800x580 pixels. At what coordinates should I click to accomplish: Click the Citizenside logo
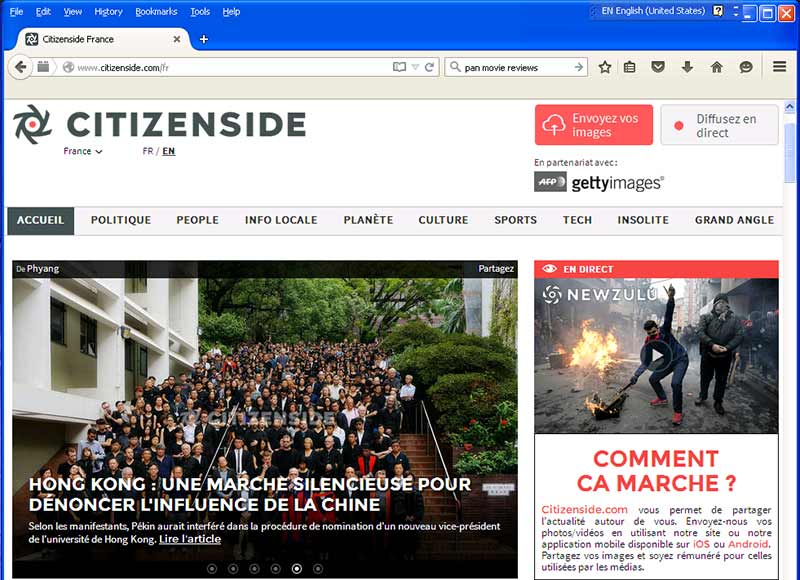159,124
